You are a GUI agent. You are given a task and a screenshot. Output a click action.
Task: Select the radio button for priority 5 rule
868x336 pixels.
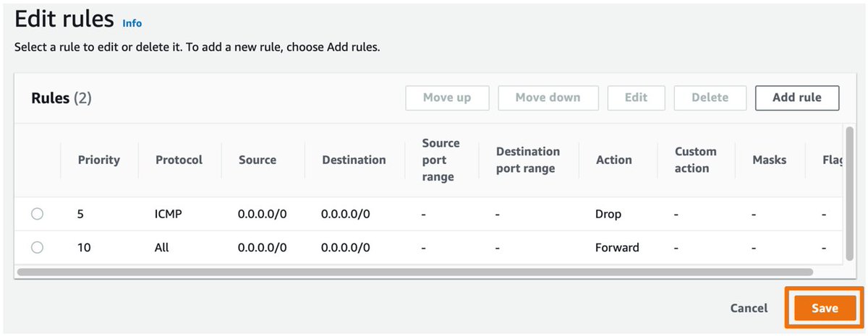[x=38, y=214]
